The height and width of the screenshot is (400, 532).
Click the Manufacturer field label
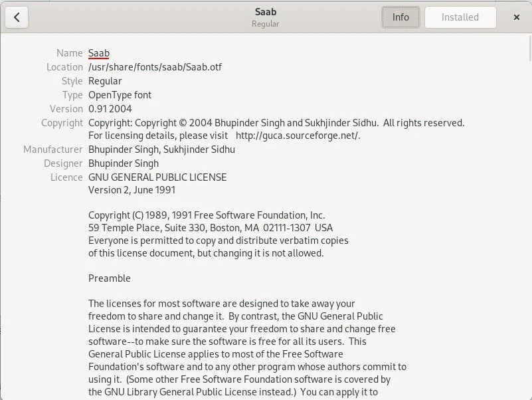(53, 150)
